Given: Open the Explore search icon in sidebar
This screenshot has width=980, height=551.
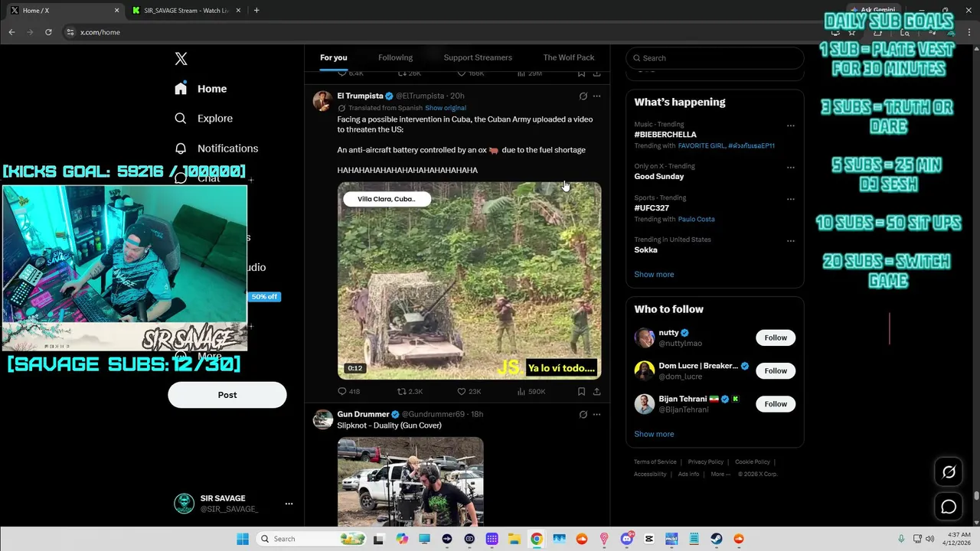Looking at the screenshot, I should coord(181,119).
